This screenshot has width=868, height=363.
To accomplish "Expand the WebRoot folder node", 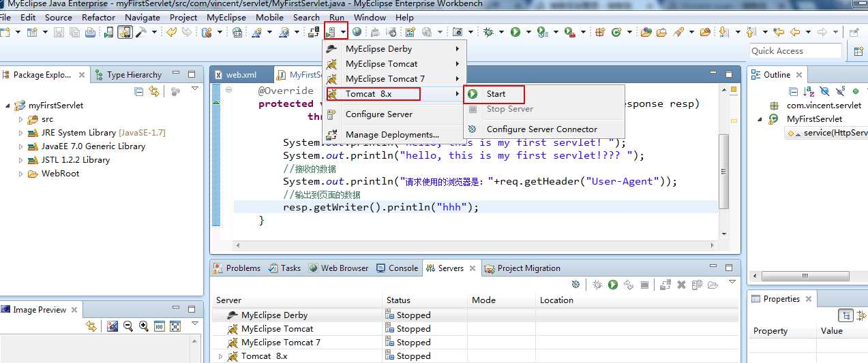I will click(x=21, y=174).
